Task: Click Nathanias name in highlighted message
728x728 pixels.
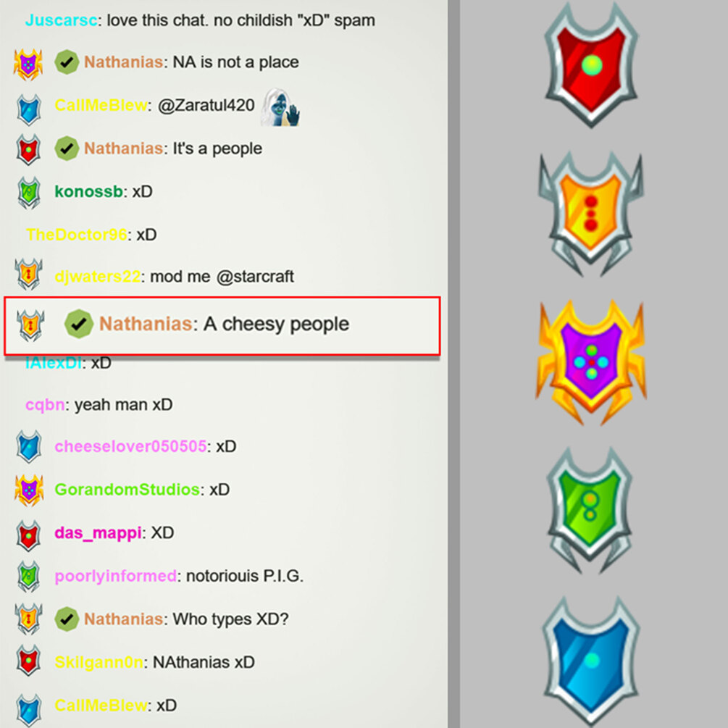Action: coord(146,324)
